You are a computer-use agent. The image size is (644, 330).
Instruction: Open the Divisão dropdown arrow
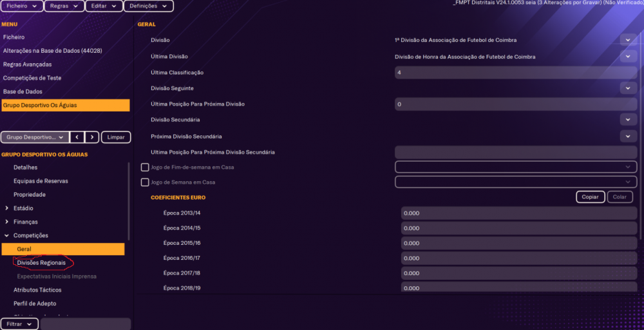click(628, 40)
